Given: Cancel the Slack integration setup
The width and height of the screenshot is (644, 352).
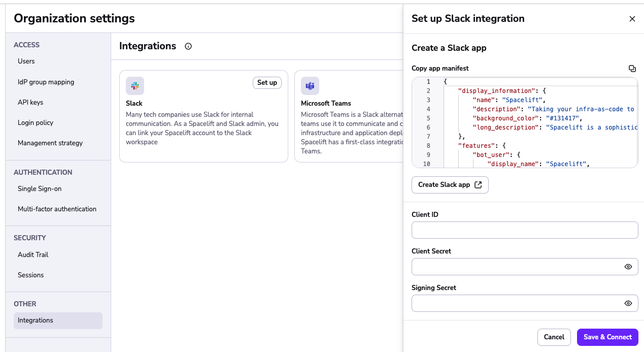Looking at the screenshot, I should [554, 337].
